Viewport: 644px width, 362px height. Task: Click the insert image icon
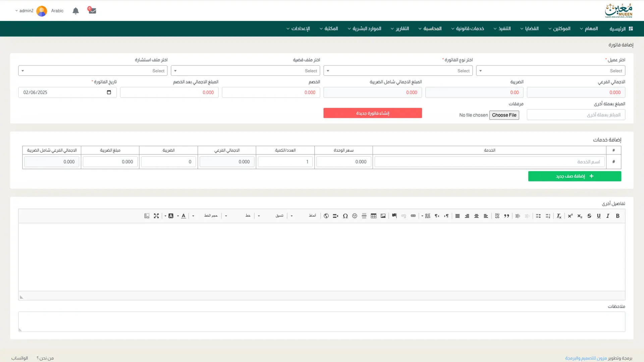[383, 216]
